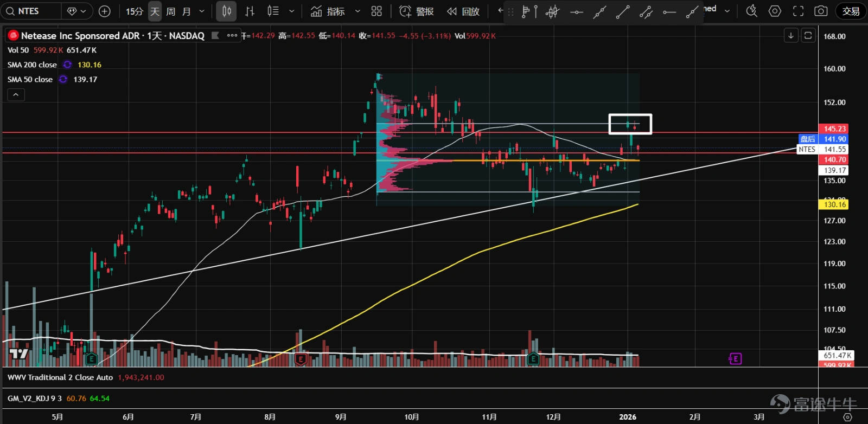The height and width of the screenshot is (424, 868).
Task: Open the indicator templates grid
Action: 376,11
